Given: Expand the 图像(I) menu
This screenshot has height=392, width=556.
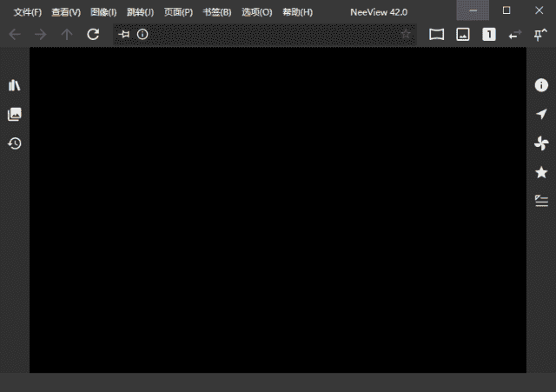Looking at the screenshot, I should click(x=103, y=12).
